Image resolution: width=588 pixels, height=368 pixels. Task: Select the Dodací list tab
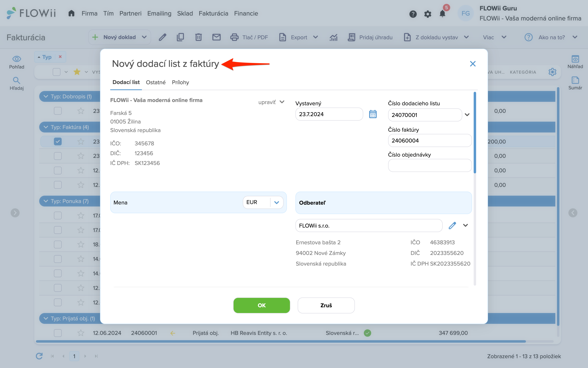[x=126, y=82]
